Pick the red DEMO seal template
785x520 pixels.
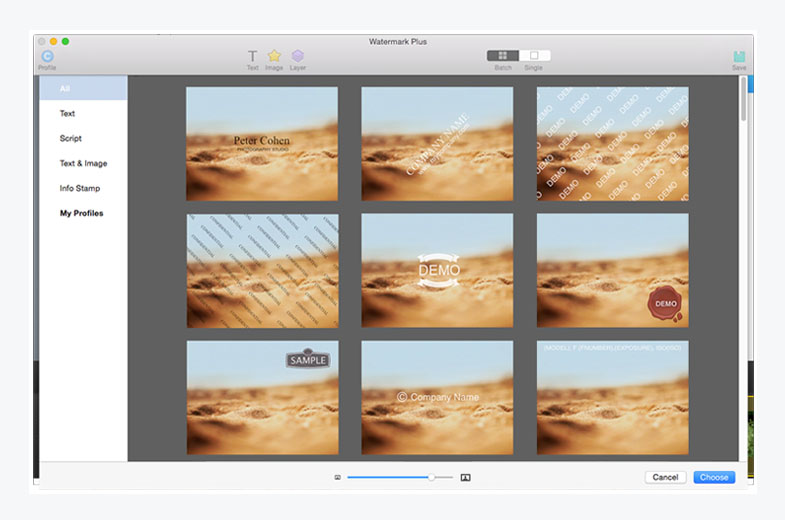[612, 270]
